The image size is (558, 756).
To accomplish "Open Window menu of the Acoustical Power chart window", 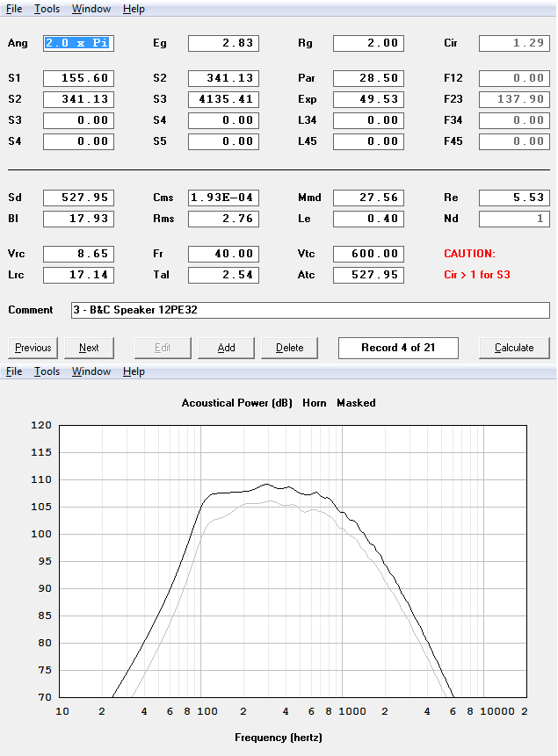I will pos(91,371).
